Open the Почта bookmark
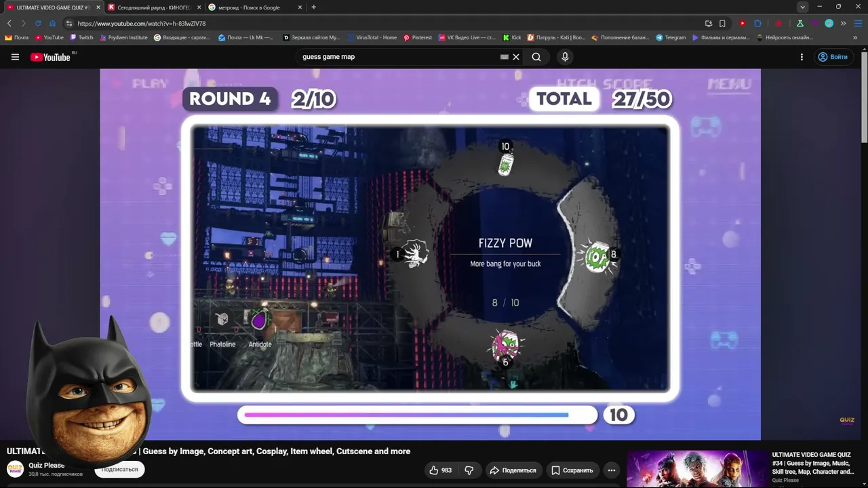The image size is (868, 488). pos(17,37)
